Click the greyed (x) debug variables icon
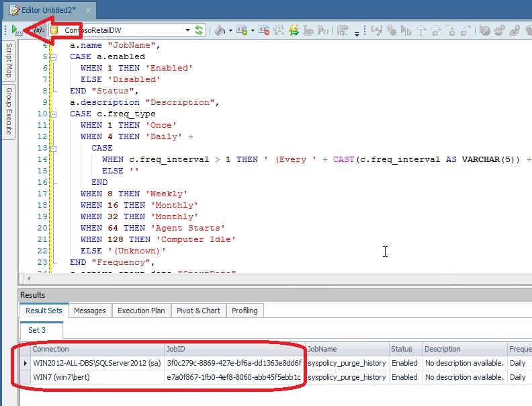The width and height of the screenshot is (532, 406). click(x=376, y=30)
